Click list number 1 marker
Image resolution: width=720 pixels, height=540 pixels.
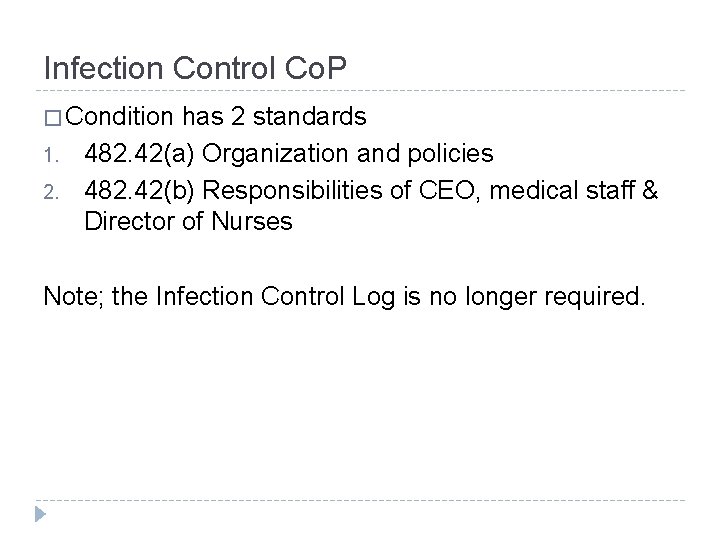pyautogui.click(x=51, y=156)
